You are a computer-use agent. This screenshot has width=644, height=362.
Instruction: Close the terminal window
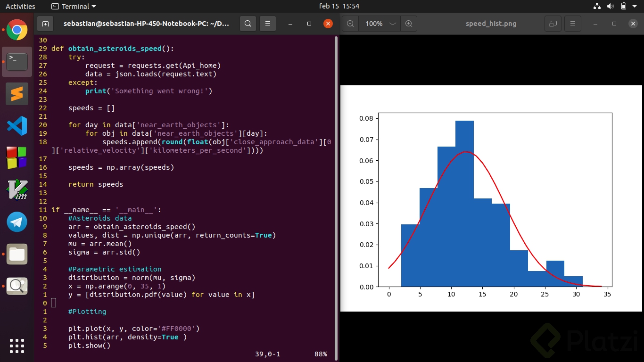coord(328,24)
